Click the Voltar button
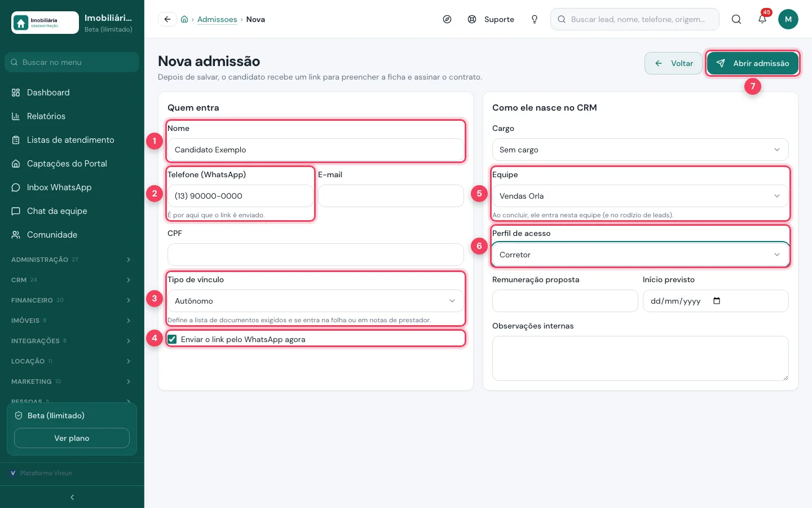Viewport: 812px width, 508px height. pyautogui.click(x=673, y=63)
